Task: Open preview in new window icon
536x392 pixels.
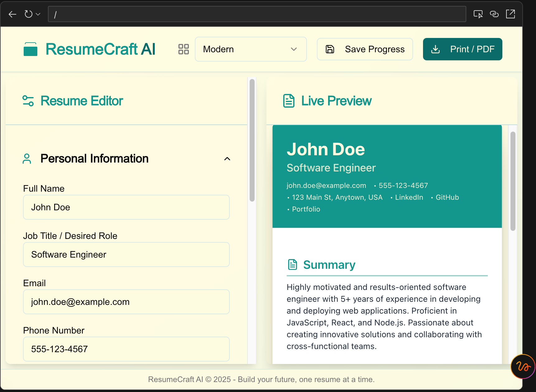Action: (x=510, y=14)
